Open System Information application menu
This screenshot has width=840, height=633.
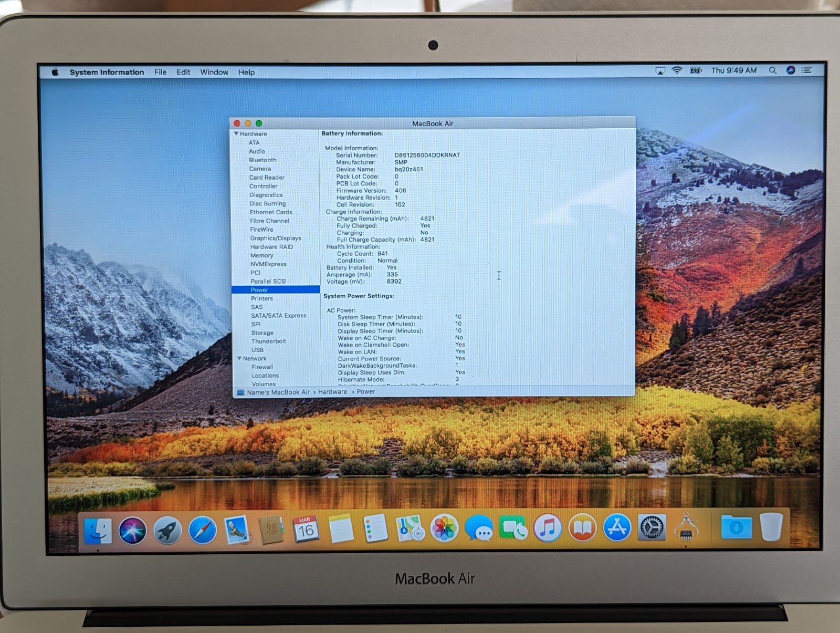click(x=107, y=72)
